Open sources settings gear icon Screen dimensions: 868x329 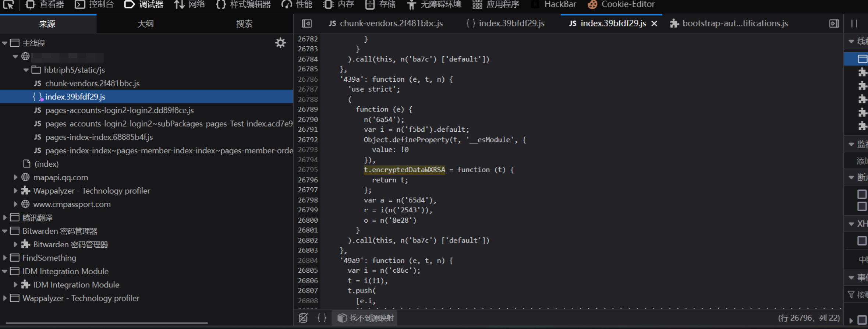[280, 43]
